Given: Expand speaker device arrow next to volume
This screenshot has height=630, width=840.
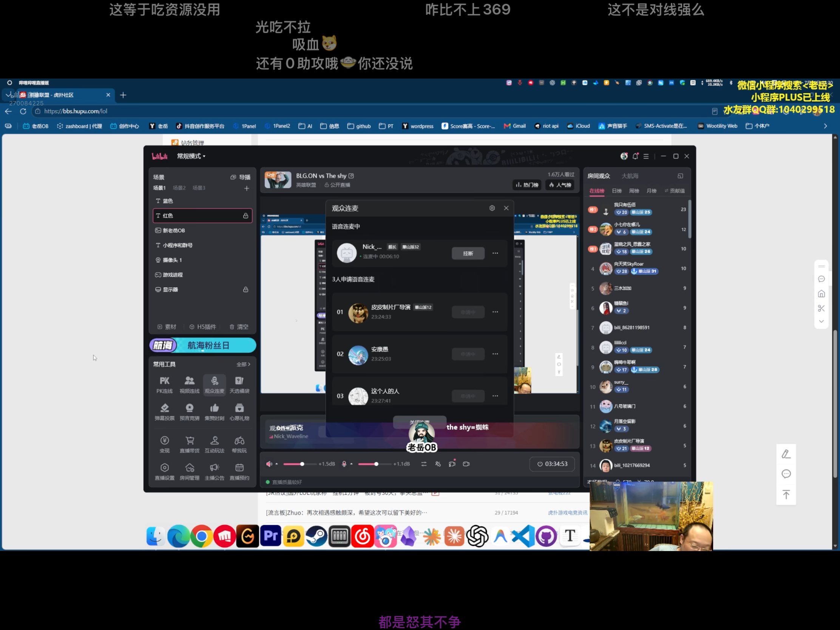Looking at the screenshot, I should click(276, 464).
